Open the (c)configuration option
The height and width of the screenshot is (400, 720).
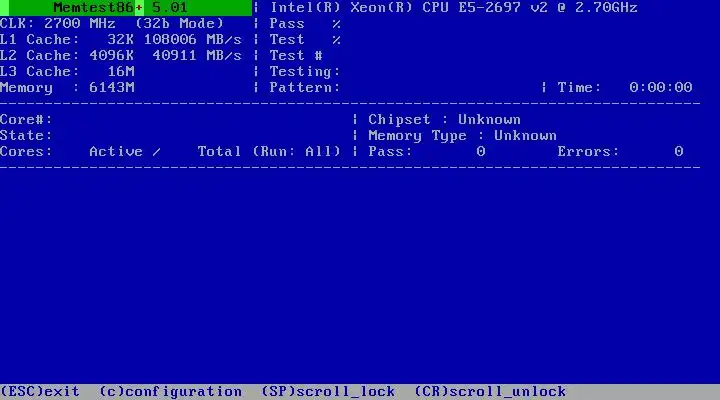click(170, 392)
